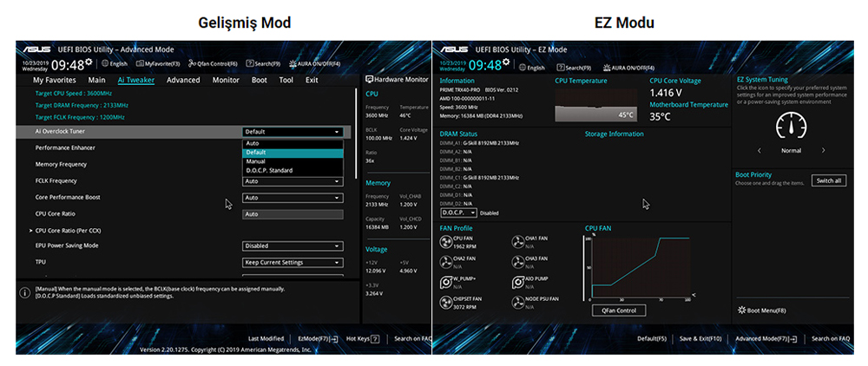Open Boot Menu(F8) in EZ Mode
The height and width of the screenshot is (366, 868).
pyautogui.click(x=762, y=310)
